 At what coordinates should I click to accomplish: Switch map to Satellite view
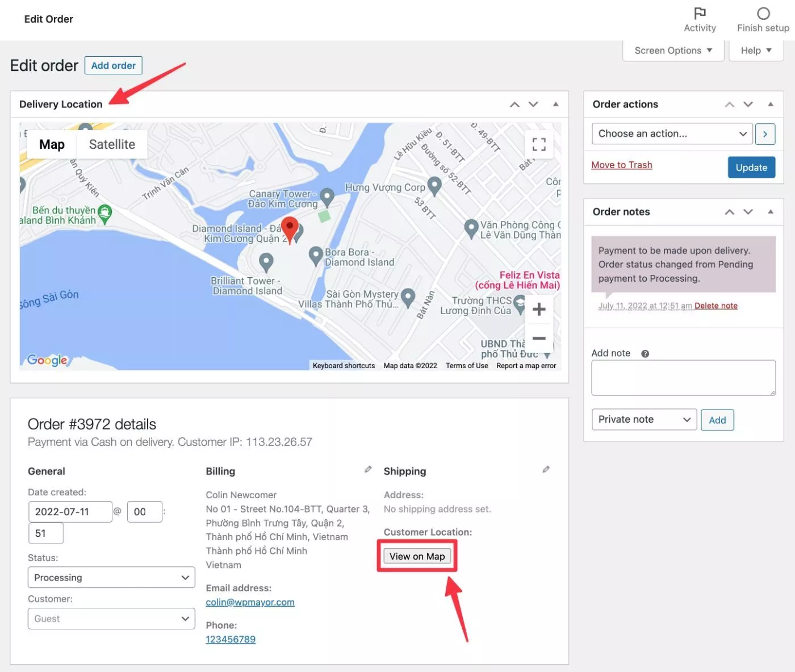[x=112, y=144]
